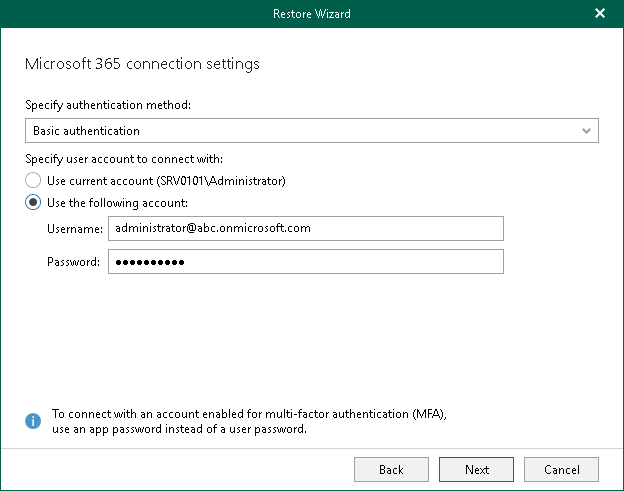Click the Microsoft 365 connection settings heading
Viewport: 624px width, 491px height.
(x=141, y=64)
